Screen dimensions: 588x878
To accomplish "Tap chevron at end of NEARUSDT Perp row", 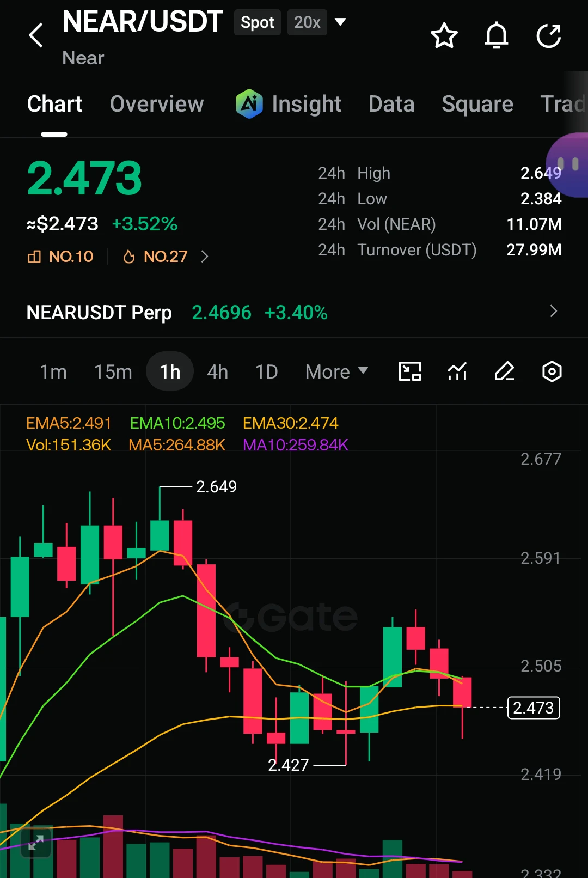I will point(554,311).
